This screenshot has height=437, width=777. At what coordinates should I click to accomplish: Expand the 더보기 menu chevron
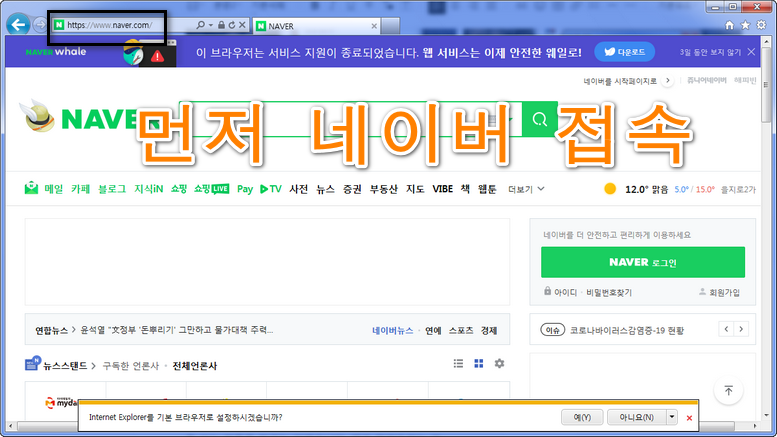point(541,189)
